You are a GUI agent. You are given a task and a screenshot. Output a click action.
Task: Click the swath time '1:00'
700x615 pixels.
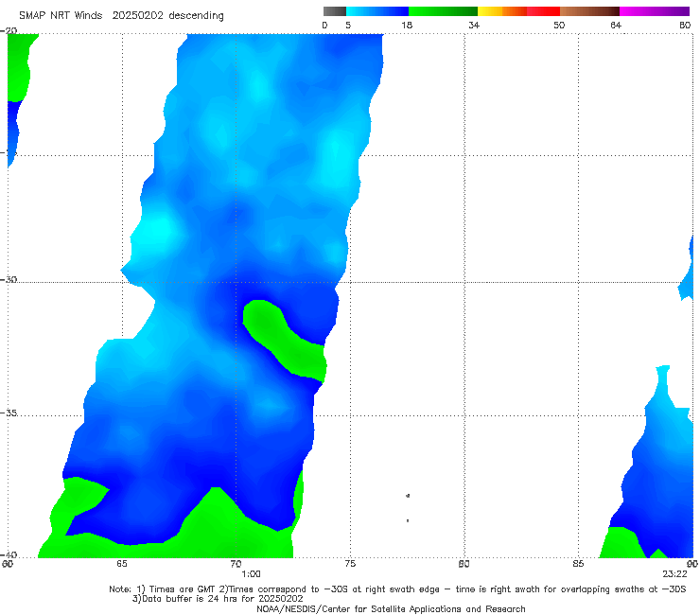tap(251, 574)
